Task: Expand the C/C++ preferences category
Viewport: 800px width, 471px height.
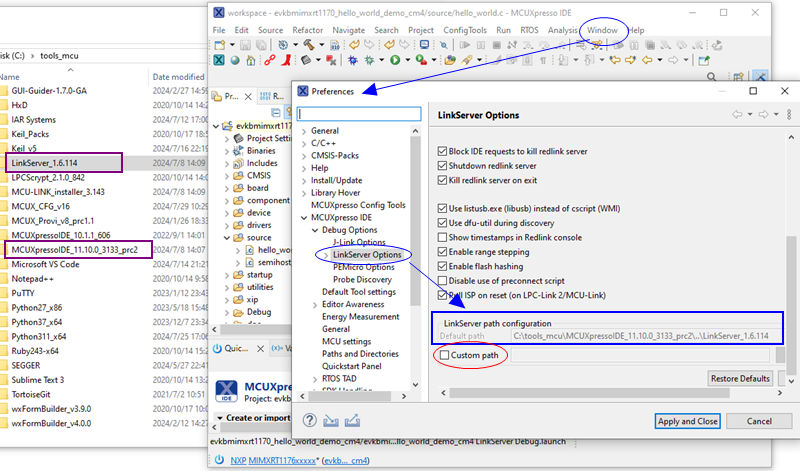Action: tap(303, 143)
